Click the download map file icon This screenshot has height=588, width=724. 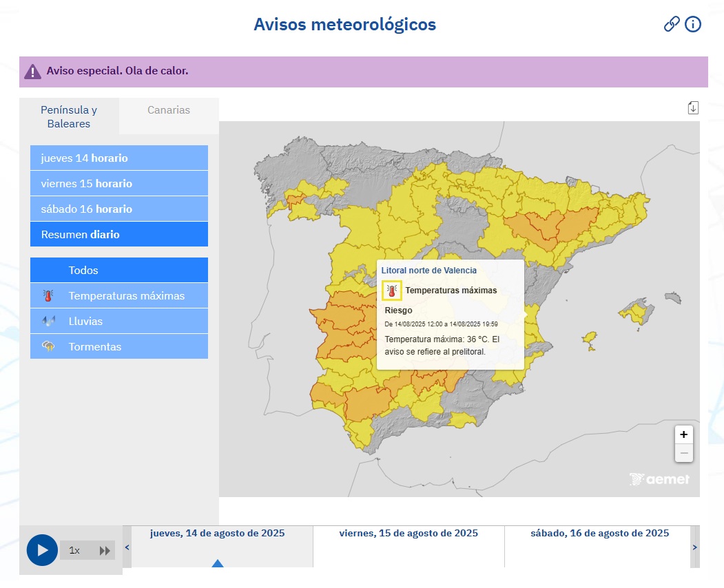click(x=693, y=108)
